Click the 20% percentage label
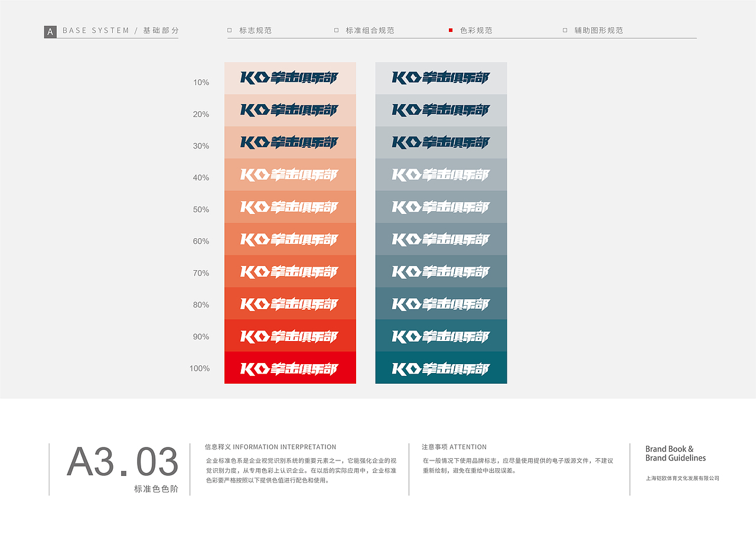 coord(201,114)
